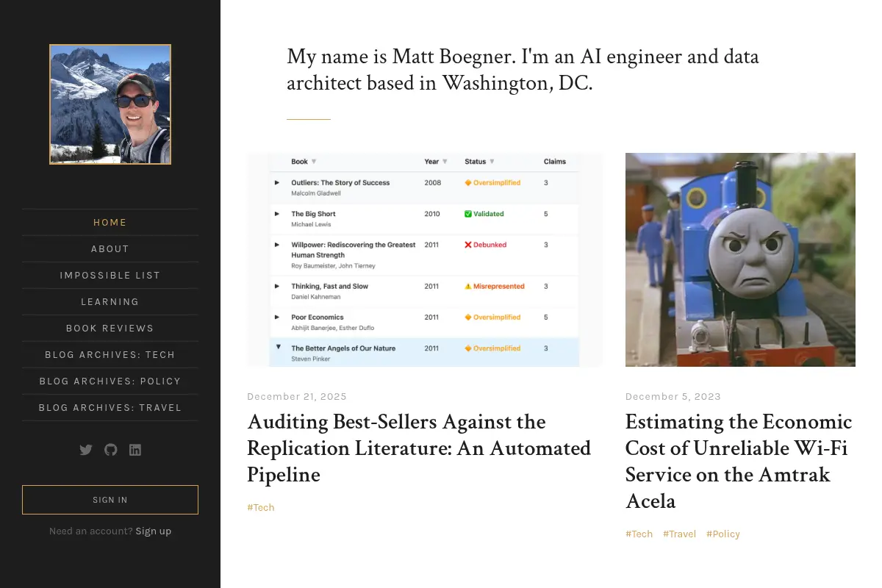Select the #Travel tag
Image resolution: width=882 pixels, height=588 pixels.
[x=680, y=534]
